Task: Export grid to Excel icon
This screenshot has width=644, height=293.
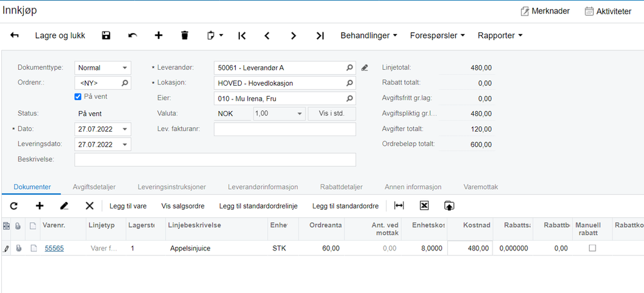Action: 424,205
